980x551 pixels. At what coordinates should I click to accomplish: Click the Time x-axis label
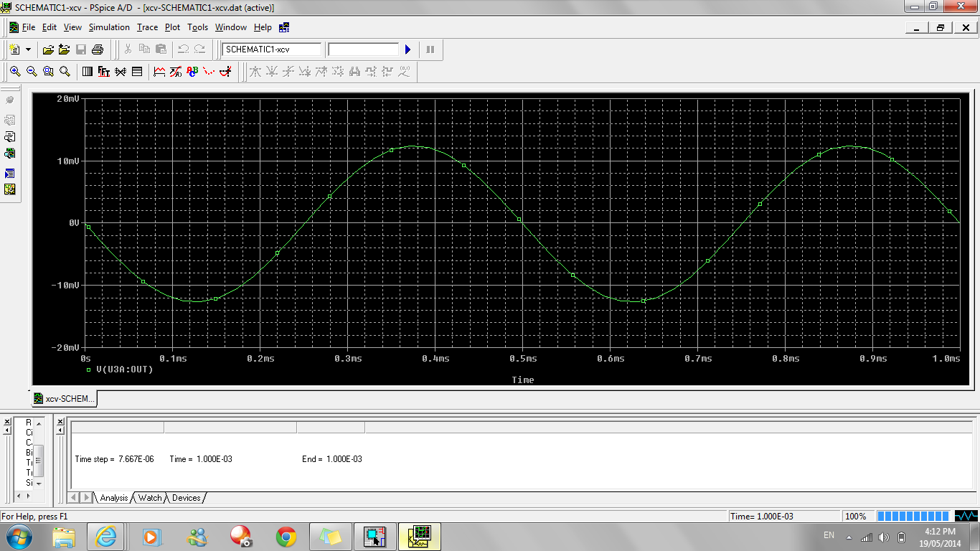coord(523,380)
